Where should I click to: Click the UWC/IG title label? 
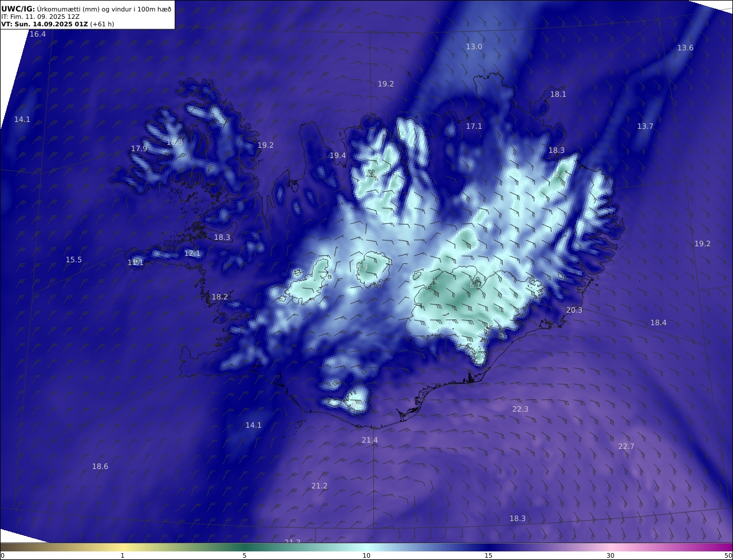tap(18, 9)
